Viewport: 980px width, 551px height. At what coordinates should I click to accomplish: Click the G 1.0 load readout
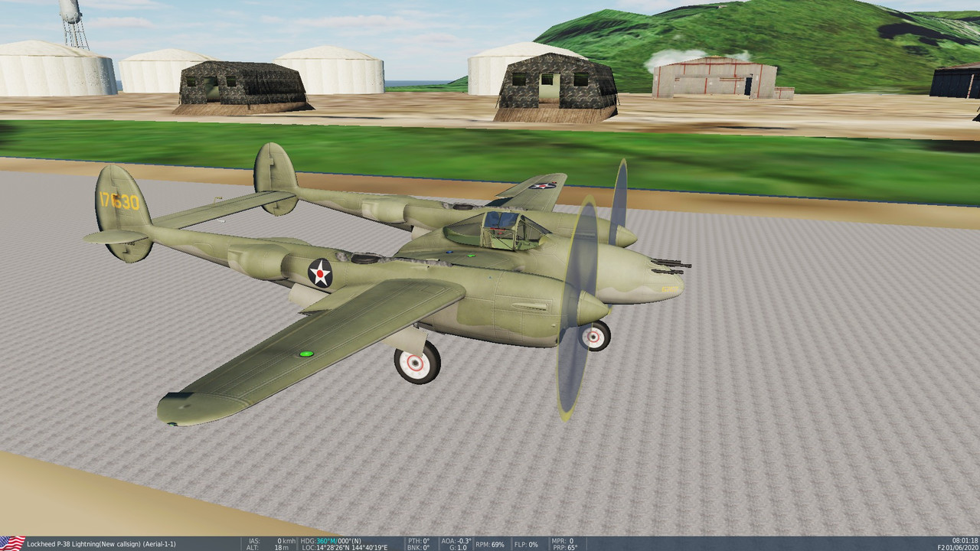pos(456,547)
